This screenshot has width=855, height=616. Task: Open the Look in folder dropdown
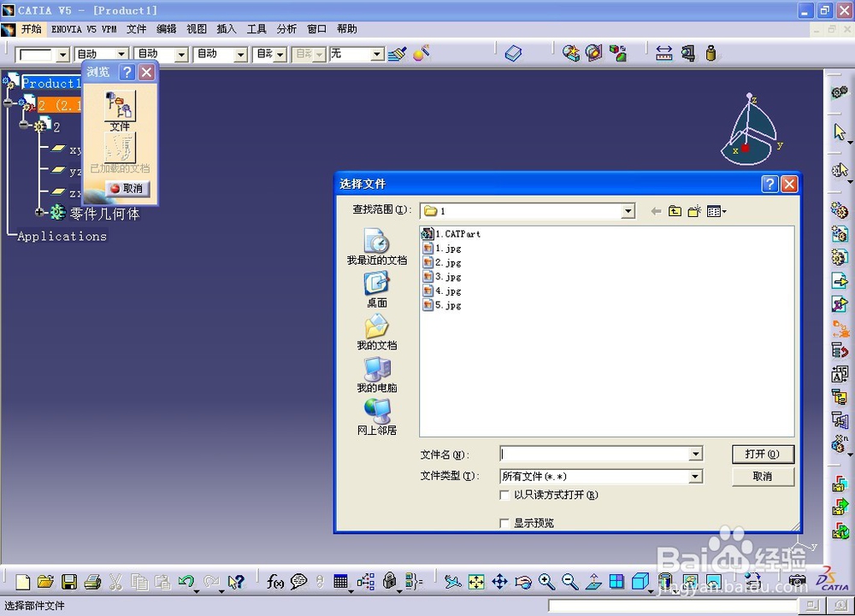(628, 211)
